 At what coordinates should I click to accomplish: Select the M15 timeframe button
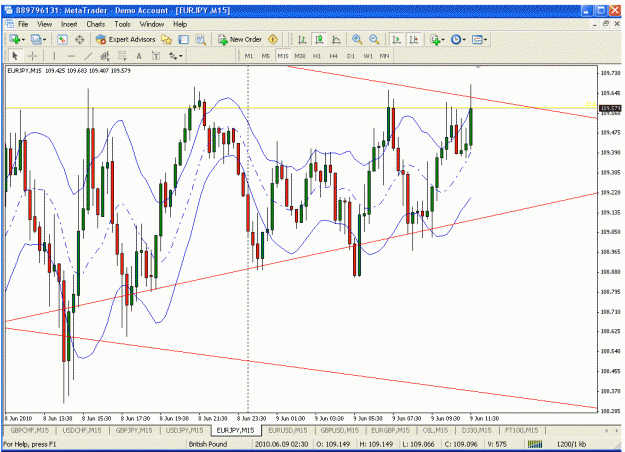click(x=283, y=56)
